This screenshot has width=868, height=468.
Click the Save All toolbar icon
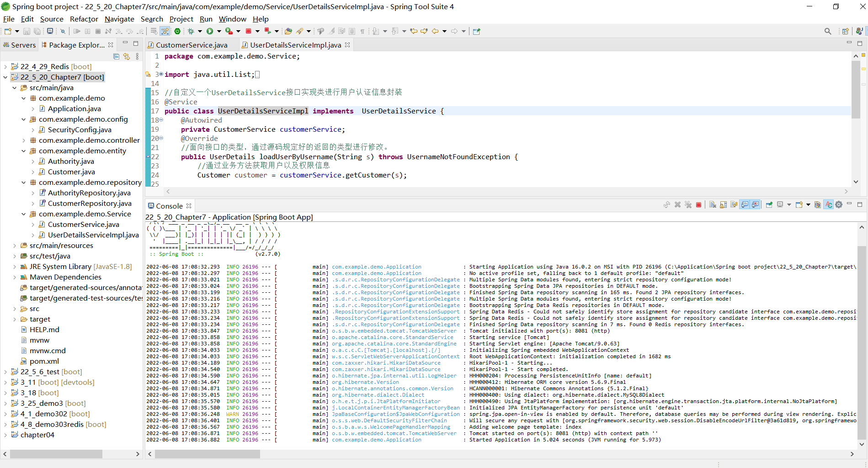click(37, 31)
